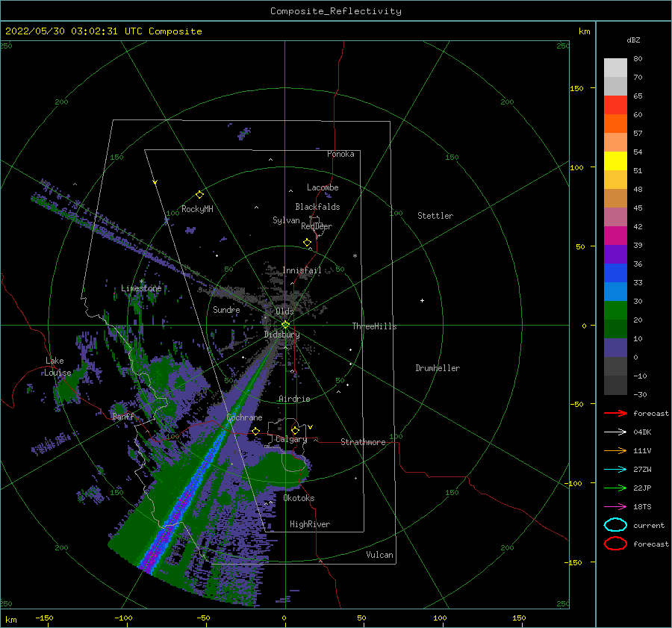Click the cyan 'current' ellipse legend icon
Screen dimensions: 672x628
615,525
